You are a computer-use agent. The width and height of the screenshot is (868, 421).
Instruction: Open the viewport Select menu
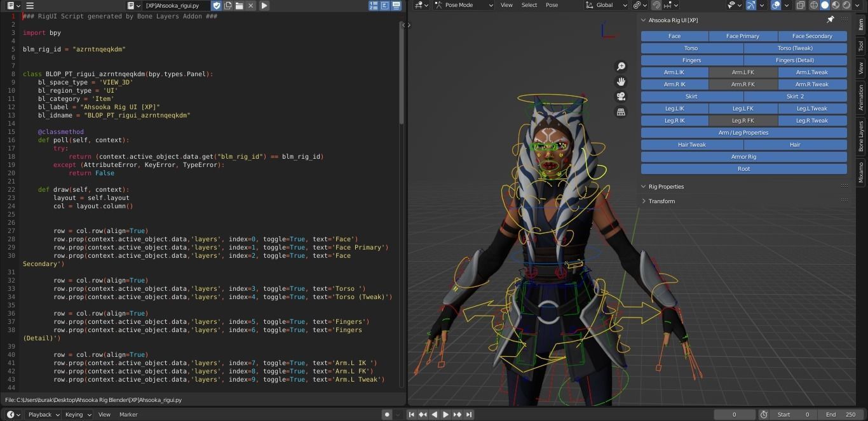[529, 5]
